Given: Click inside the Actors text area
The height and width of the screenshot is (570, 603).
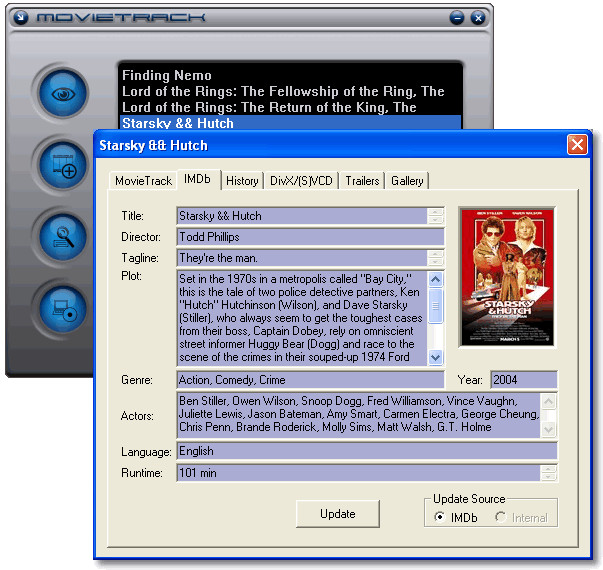Looking at the screenshot, I should [x=359, y=415].
